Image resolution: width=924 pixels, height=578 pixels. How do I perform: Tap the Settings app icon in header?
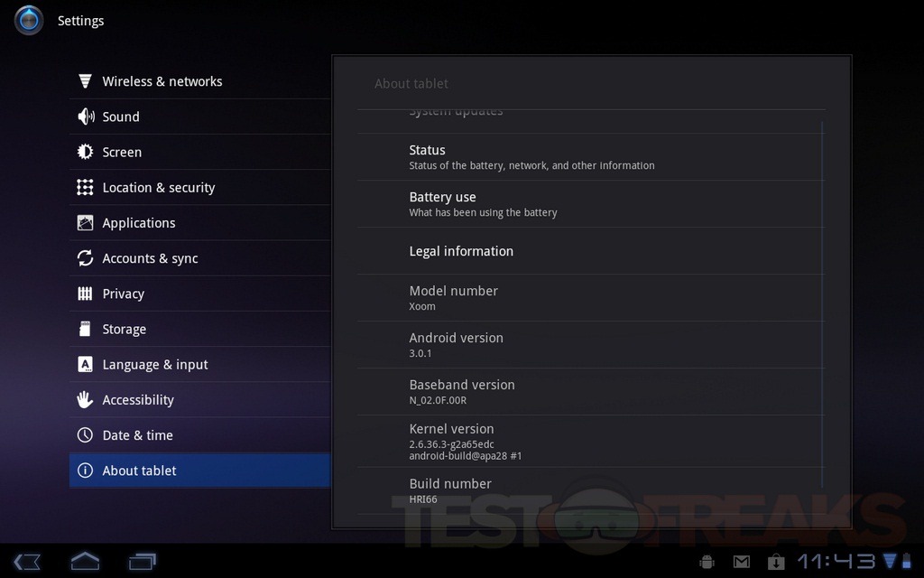click(x=29, y=20)
